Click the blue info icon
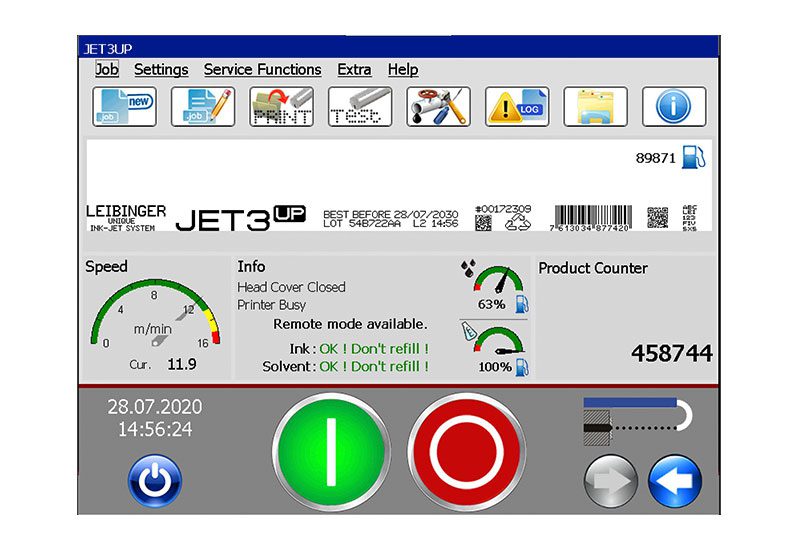Screen dimensions: 800x550 [x=673, y=107]
